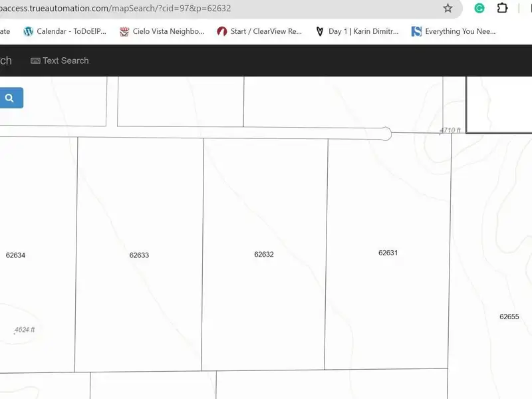The width and height of the screenshot is (532, 399).
Task: Open the browser Extensions puzzle icon
Action: coord(503,9)
